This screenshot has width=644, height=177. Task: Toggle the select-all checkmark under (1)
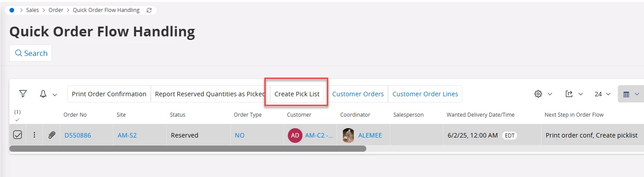(x=17, y=120)
